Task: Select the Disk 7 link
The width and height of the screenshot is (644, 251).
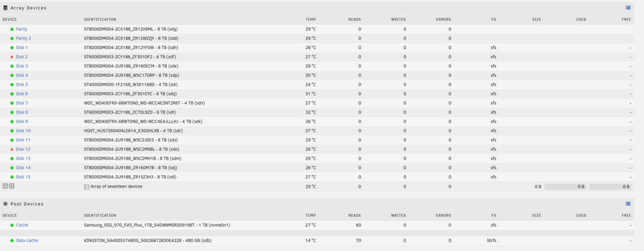Action: 22,103
